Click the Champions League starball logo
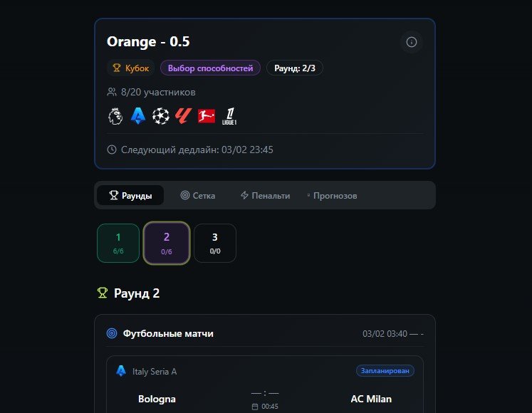Image resolution: width=532 pixels, height=413 pixels. click(161, 116)
